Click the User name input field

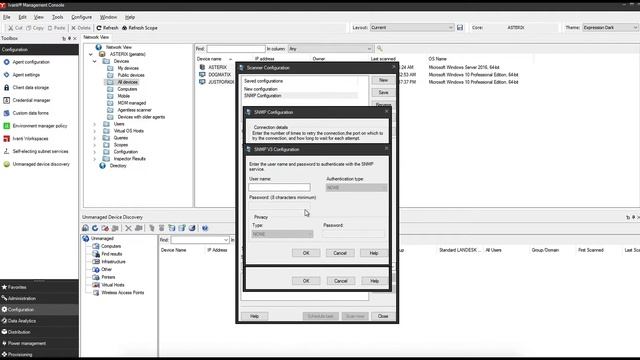(280, 187)
